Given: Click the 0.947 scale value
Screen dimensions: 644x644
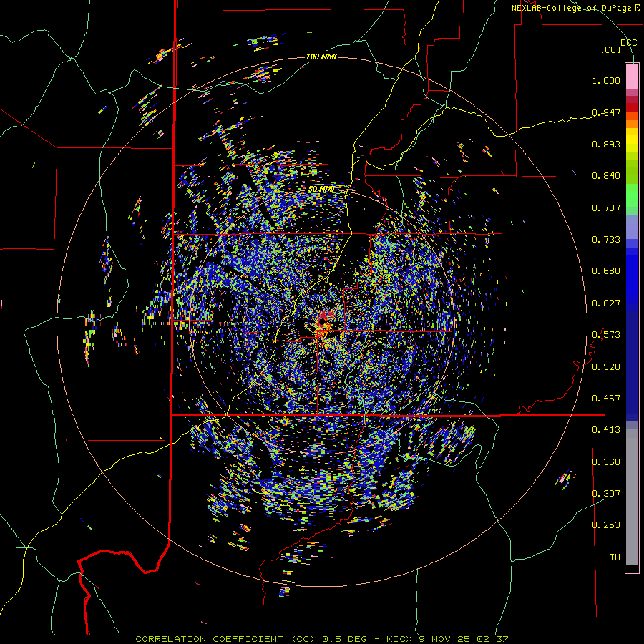Looking at the screenshot, I should [606, 112].
